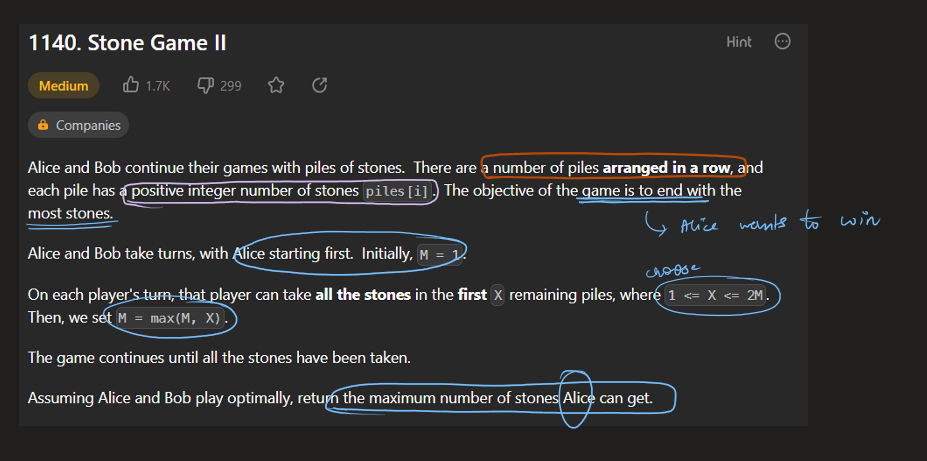Click the 1 <= X <= 2M code snippet
This screenshot has width=927, height=461.
pos(717,296)
